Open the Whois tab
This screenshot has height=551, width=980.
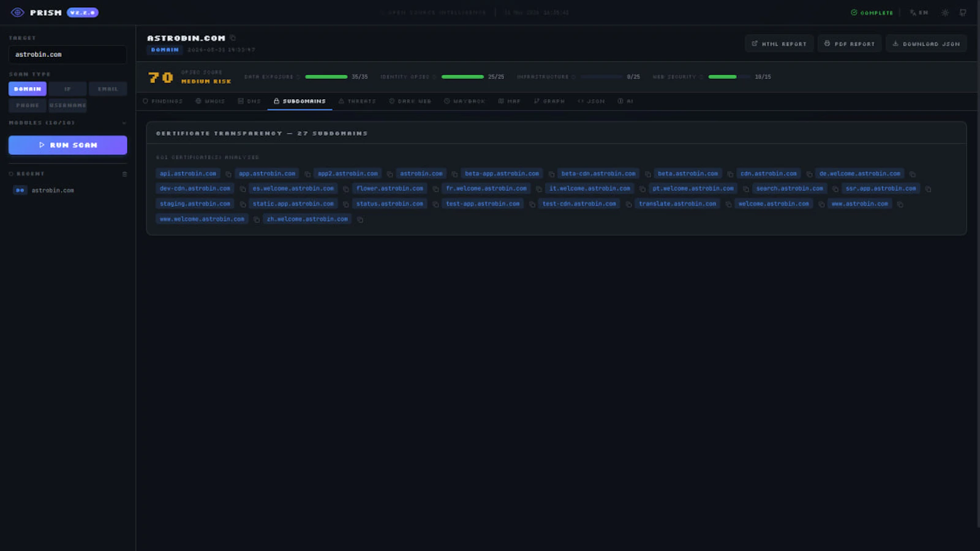tap(210, 101)
